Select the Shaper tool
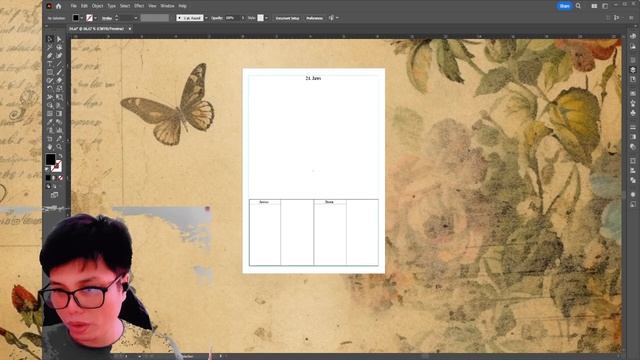 [50, 80]
